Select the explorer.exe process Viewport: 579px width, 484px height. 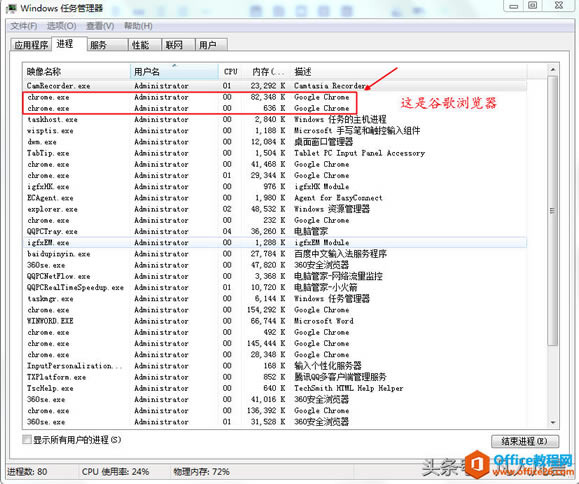(x=275, y=209)
